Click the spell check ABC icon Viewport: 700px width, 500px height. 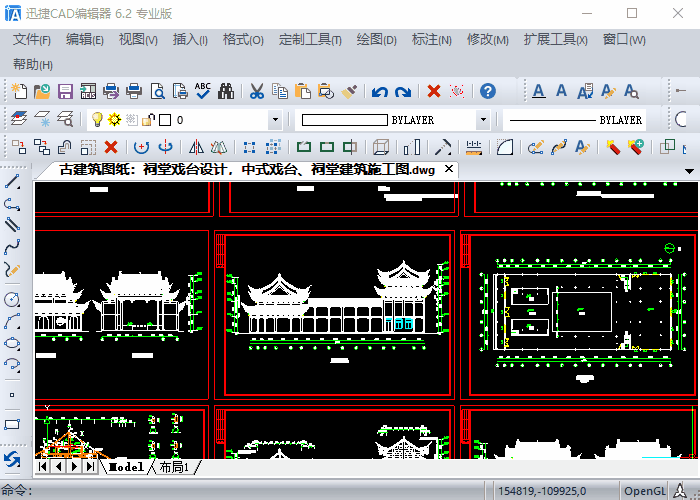203,92
